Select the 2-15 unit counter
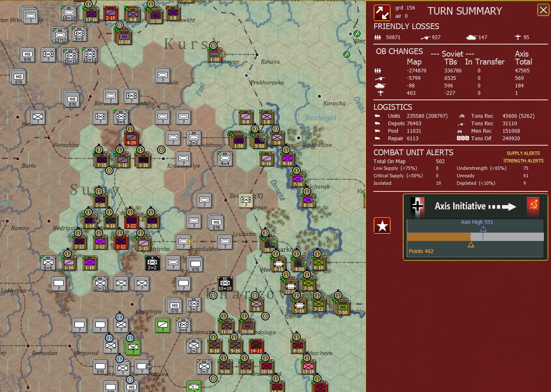The image size is (551, 392). 143,243
